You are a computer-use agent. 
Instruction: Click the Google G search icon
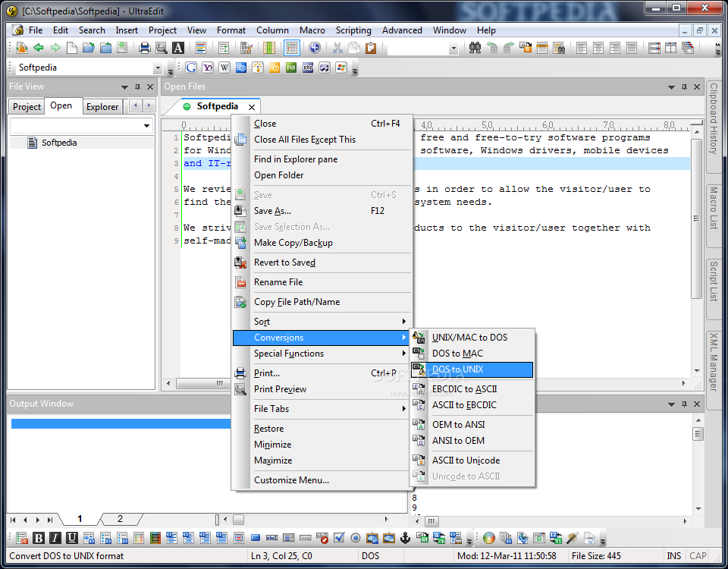click(x=191, y=68)
